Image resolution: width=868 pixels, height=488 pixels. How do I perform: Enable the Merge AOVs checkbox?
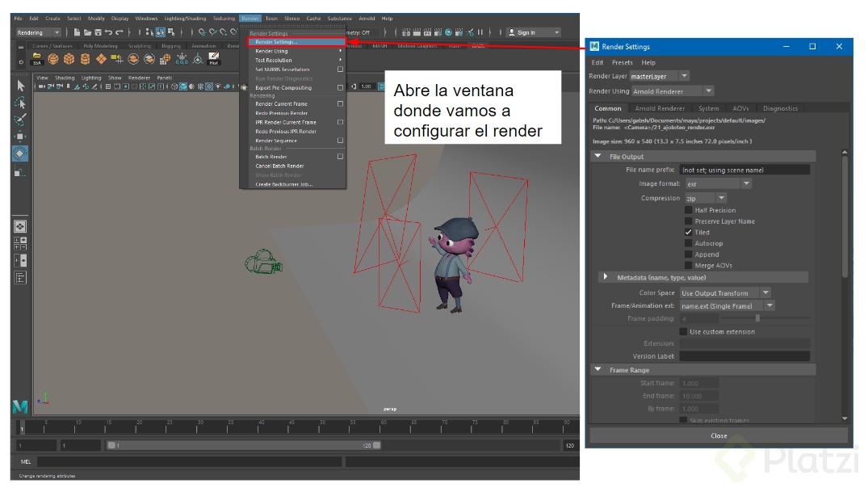click(x=688, y=265)
